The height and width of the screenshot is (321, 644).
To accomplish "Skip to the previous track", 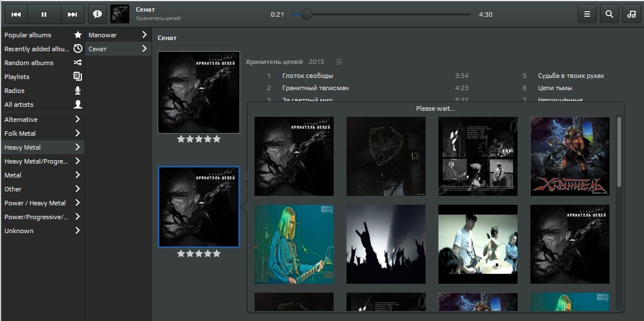I will click(x=16, y=14).
